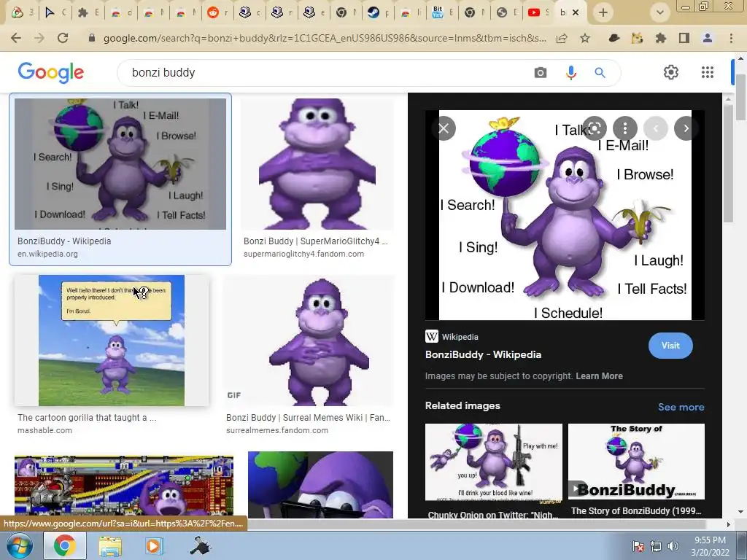The width and height of the screenshot is (747, 560).
Task: Open the Chunky Onion on Twitter related image
Action: [494, 462]
